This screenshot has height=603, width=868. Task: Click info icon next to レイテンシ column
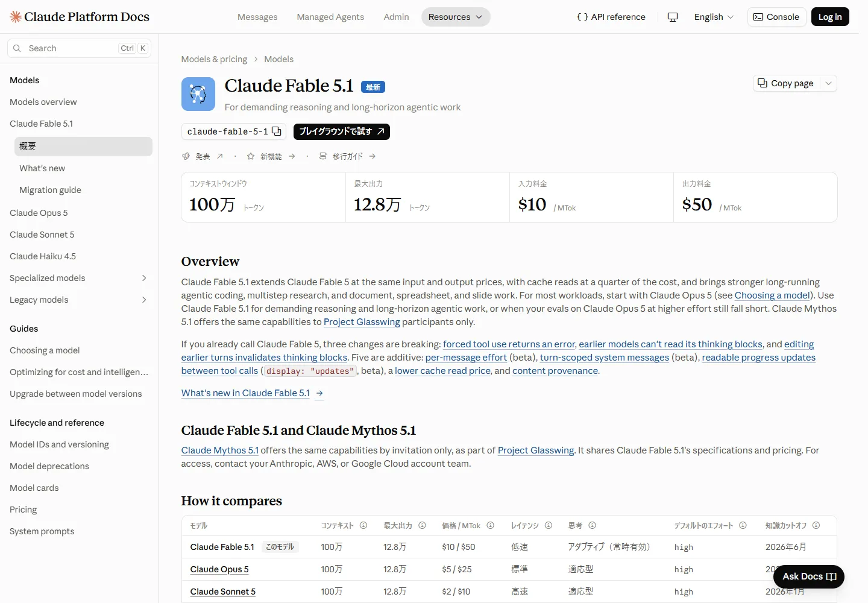(549, 525)
